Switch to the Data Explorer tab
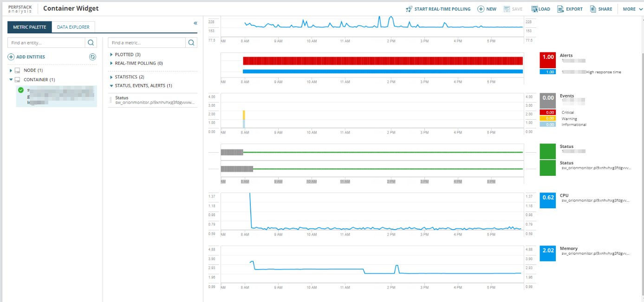644x302 pixels. (73, 27)
